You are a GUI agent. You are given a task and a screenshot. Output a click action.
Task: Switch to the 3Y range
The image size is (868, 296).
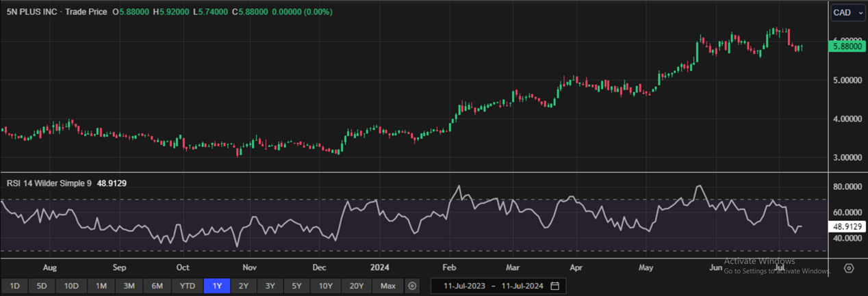(x=270, y=286)
